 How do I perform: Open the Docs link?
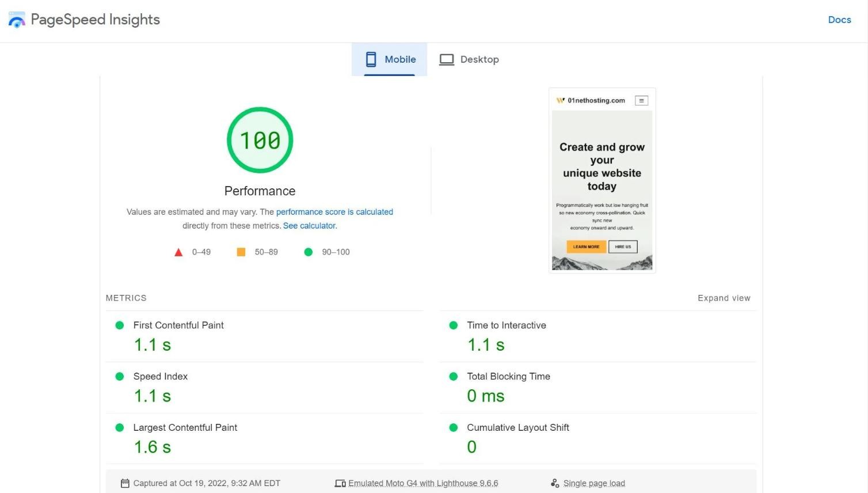click(839, 19)
